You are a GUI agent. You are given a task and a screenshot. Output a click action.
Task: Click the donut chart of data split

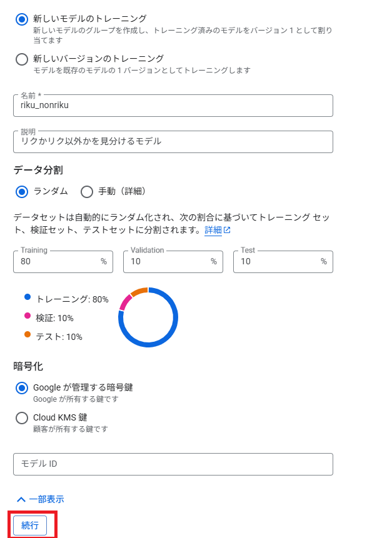click(148, 317)
